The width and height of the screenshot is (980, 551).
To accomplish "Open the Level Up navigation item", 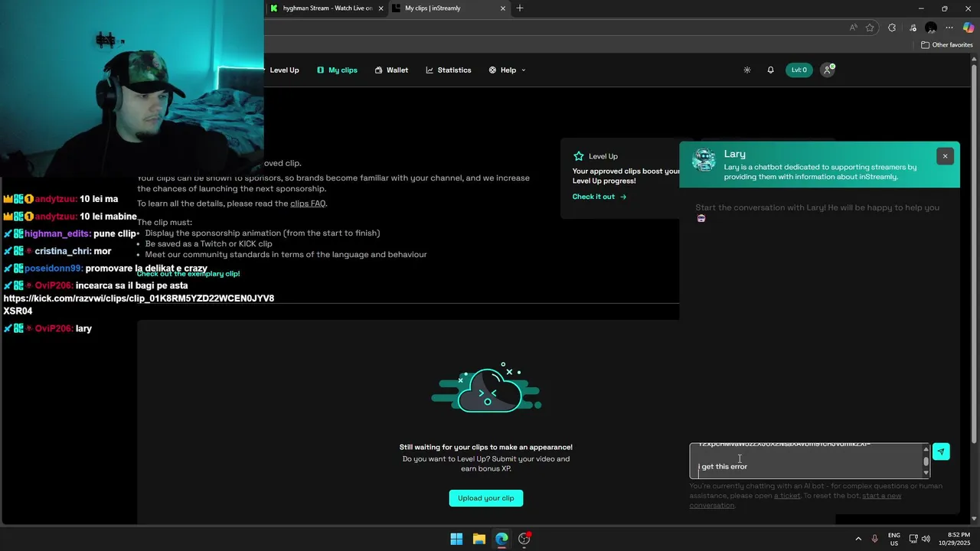I will pos(284,70).
